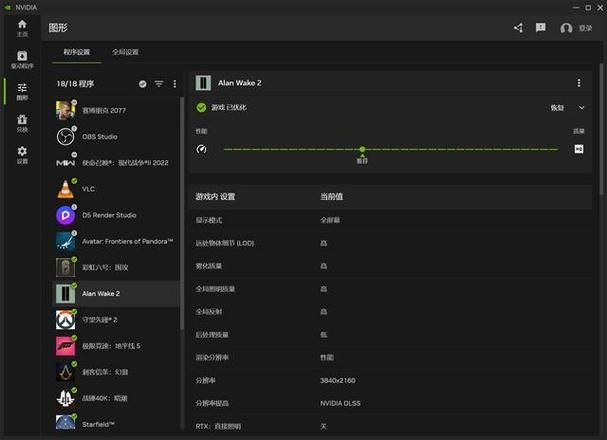Click the user profile avatar icon
The height and width of the screenshot is (440, 607).
point(566,28)
